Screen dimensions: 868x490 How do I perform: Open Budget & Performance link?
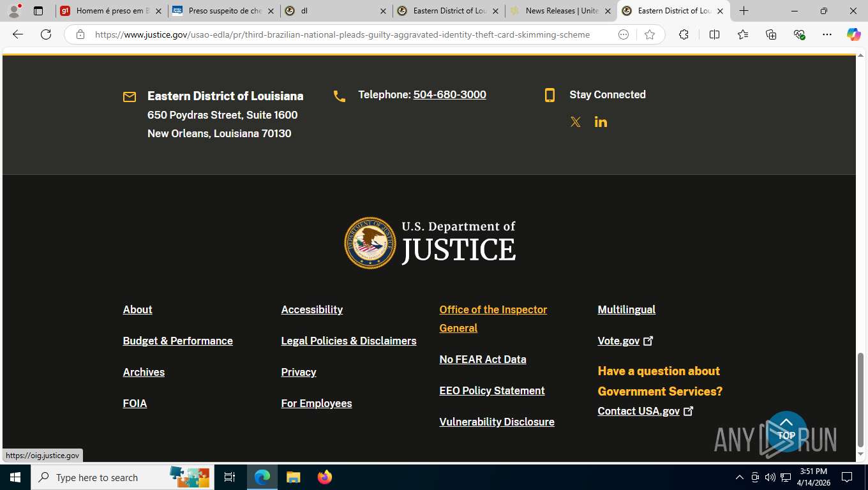[177, 341]
